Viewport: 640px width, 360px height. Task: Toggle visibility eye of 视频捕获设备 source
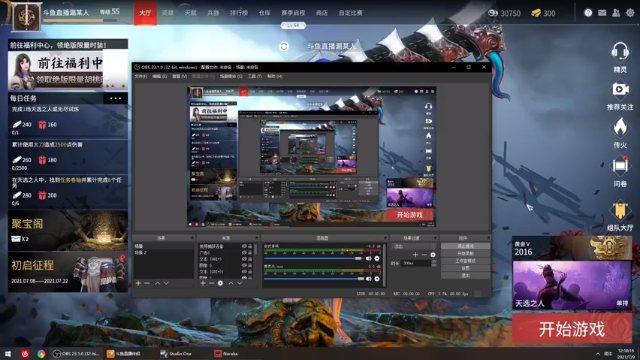tap(244, 246)
